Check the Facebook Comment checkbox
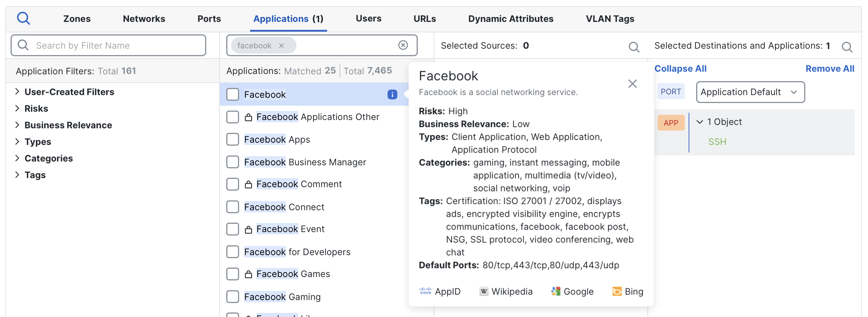The height and width of the screenshot is (317, 868). click(233, 184)
